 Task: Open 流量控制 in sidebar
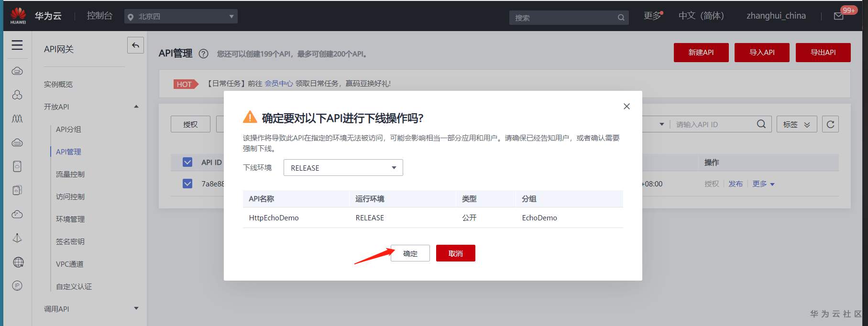(70, 174)
